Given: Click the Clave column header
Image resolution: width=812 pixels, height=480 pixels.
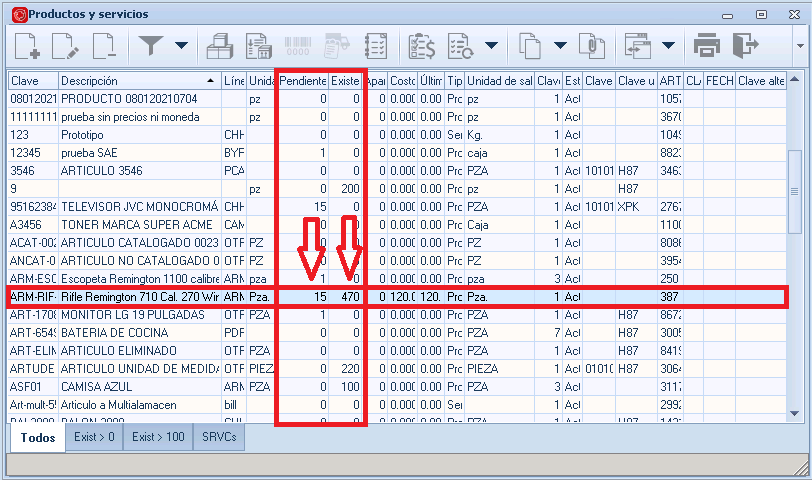Looking at the screenshot, I should click(x=32, y=80).
